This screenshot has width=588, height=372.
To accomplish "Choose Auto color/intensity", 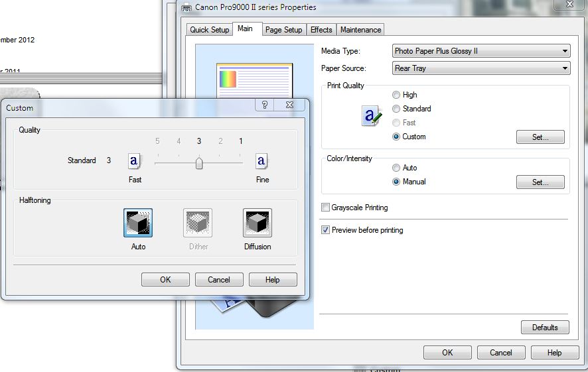I will tap(396, 168).
